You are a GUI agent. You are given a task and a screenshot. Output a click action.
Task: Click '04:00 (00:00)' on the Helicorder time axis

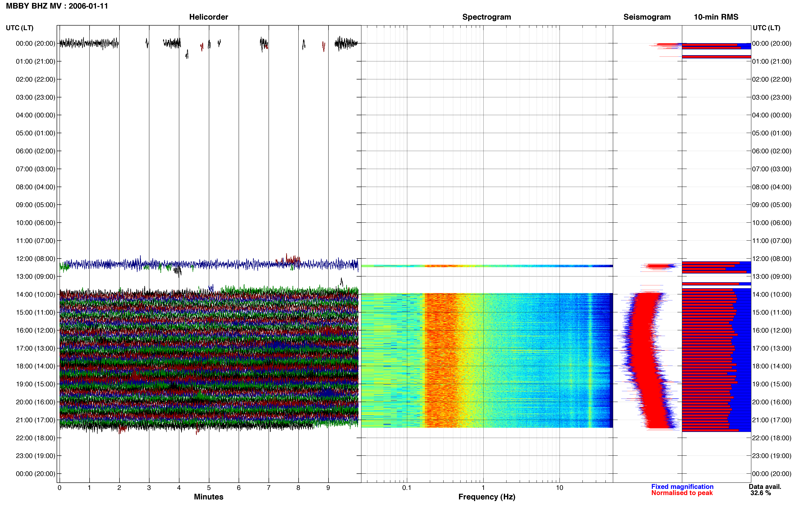point(36,115)
